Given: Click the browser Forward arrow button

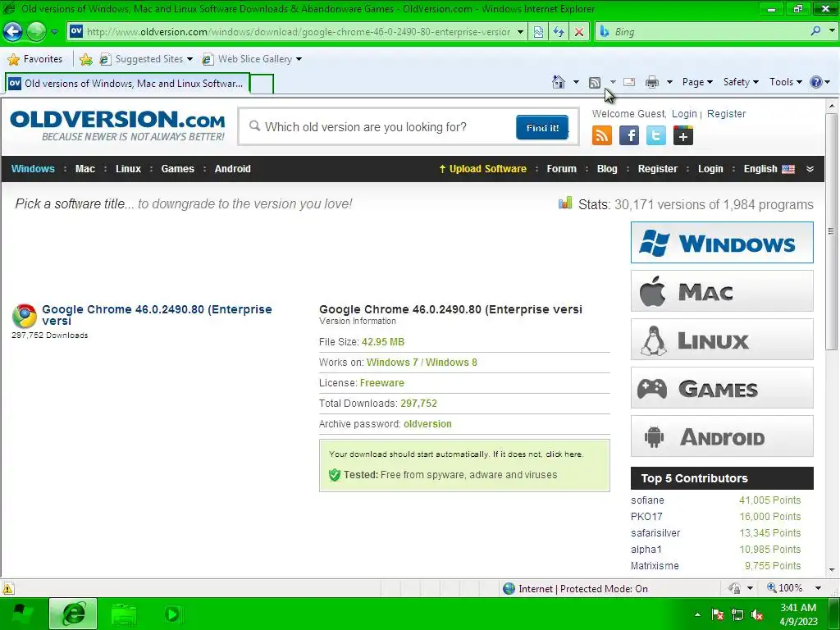Looking at the screenshot, I should coord(36,32).
